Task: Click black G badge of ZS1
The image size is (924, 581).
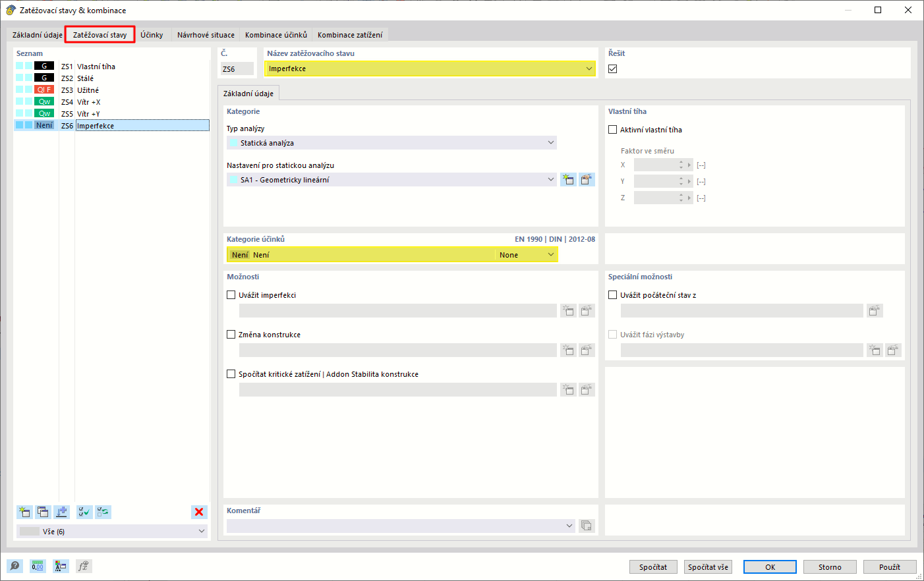Action: (x=44, y=66)
